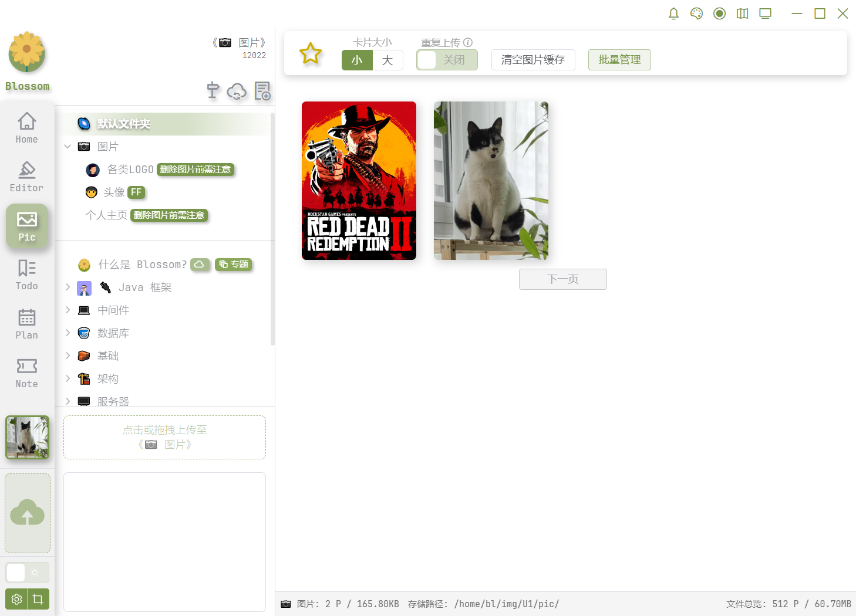The height and width of the screenshot is (616, 856).
Task: Select the 基础 brick icon
Action: coord(84,356)
